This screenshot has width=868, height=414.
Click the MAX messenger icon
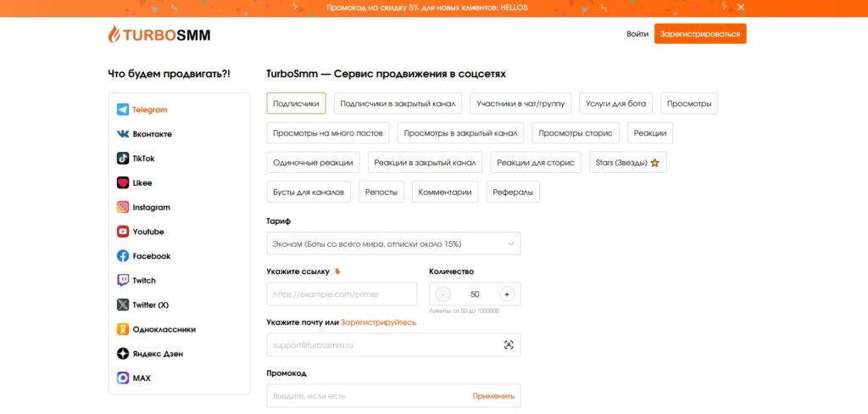coord(123,378)
